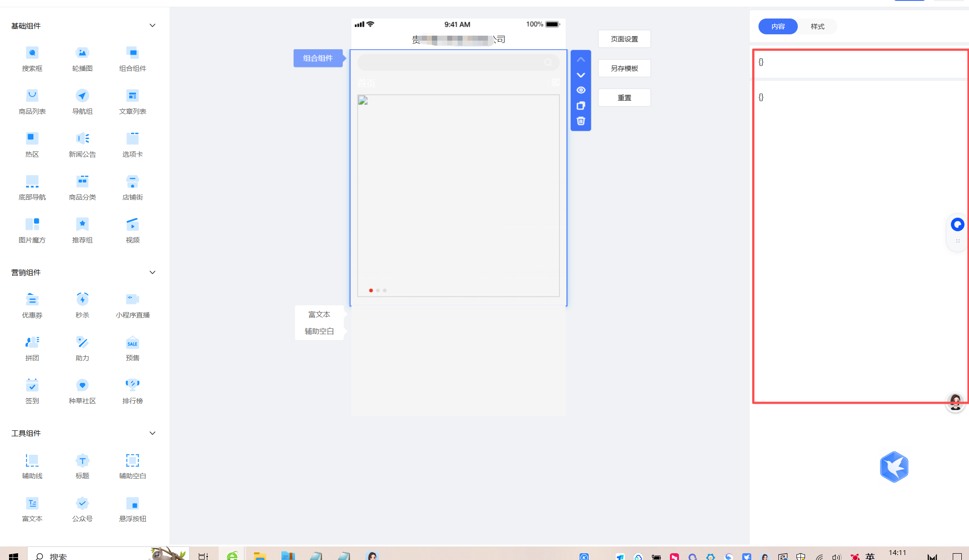This screenshot has height=560, width=969.
Task: Collapse the 营销组件 section
Action: [x=152, y=272]
